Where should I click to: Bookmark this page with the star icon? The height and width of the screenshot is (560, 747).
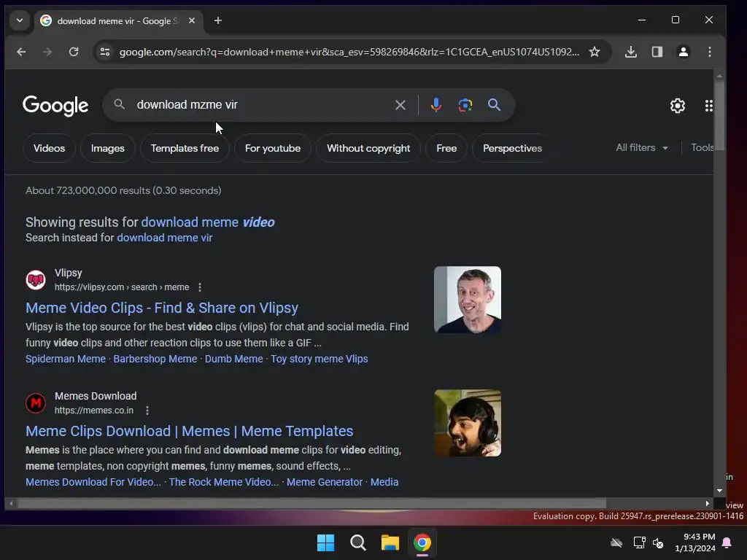pos(594,52)
